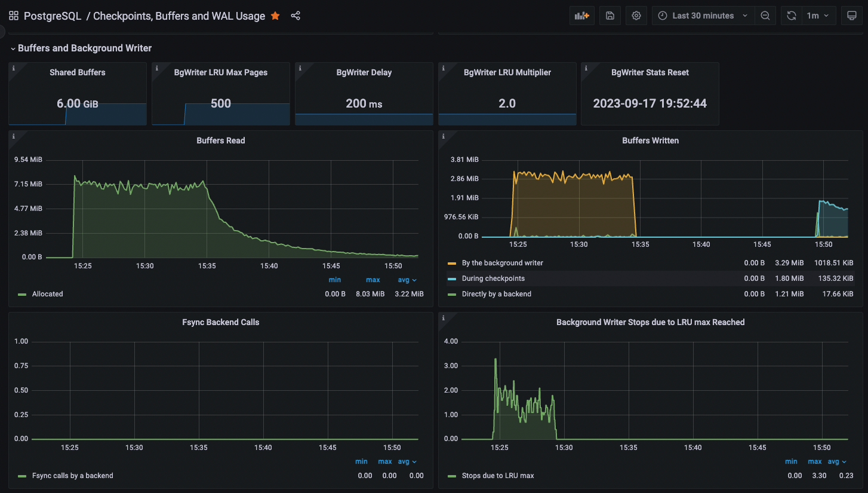Open the 'Last 30 minutes' time picker
The image size is (868, 493).
pyautogui.click(x=703, y=16)
